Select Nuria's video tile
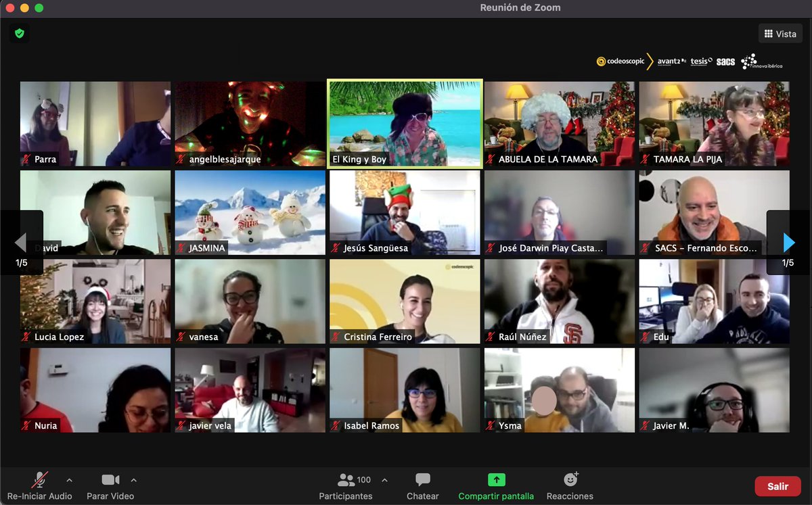This screenshot has width=812, height=505. 95,390
